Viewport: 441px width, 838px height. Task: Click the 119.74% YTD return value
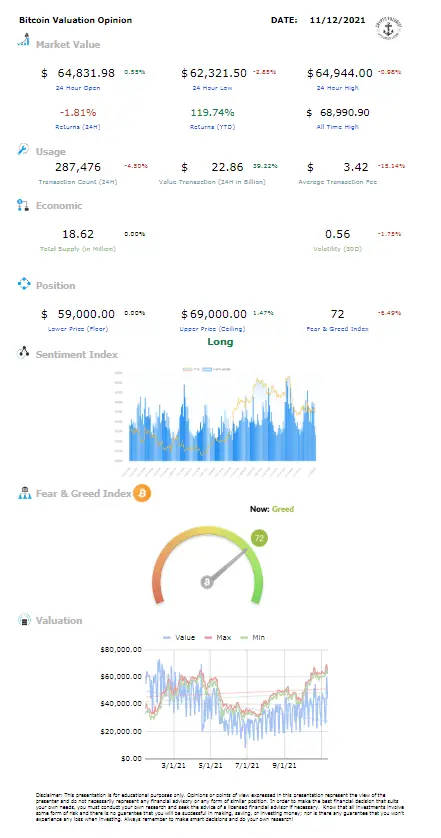212,113
